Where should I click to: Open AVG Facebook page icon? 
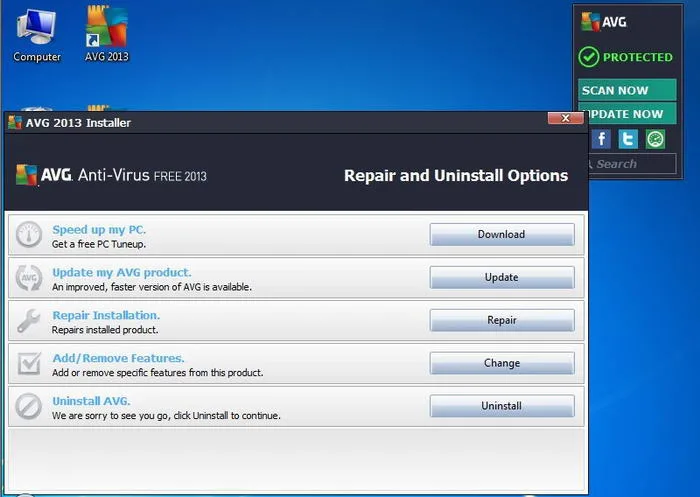tap(601, 139)
